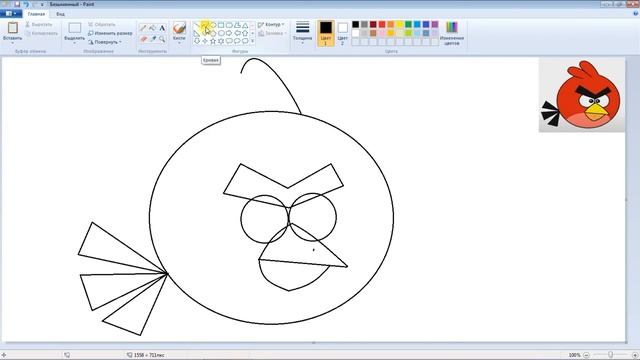The height and width of the screenshot is (360, 640).
Task: Open the Контур (Outline) dropdown
Action: (x=271, y=24)
